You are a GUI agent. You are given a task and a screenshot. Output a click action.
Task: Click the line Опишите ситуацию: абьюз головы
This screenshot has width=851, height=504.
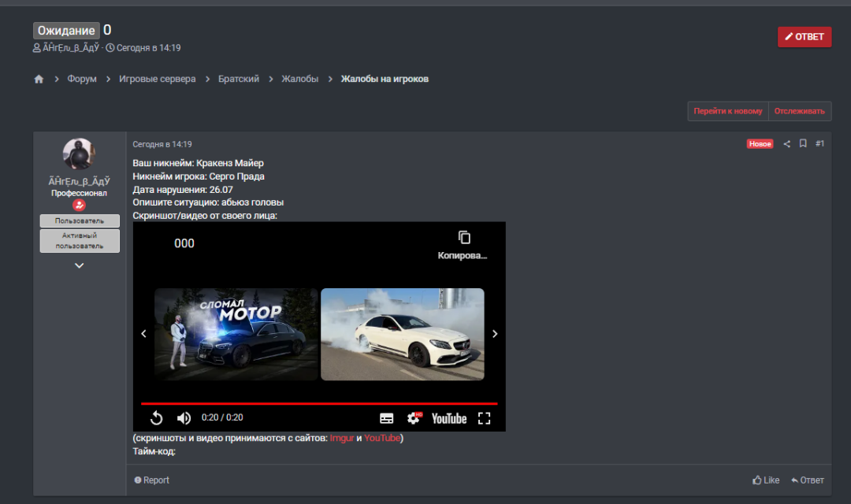[208, 202]
